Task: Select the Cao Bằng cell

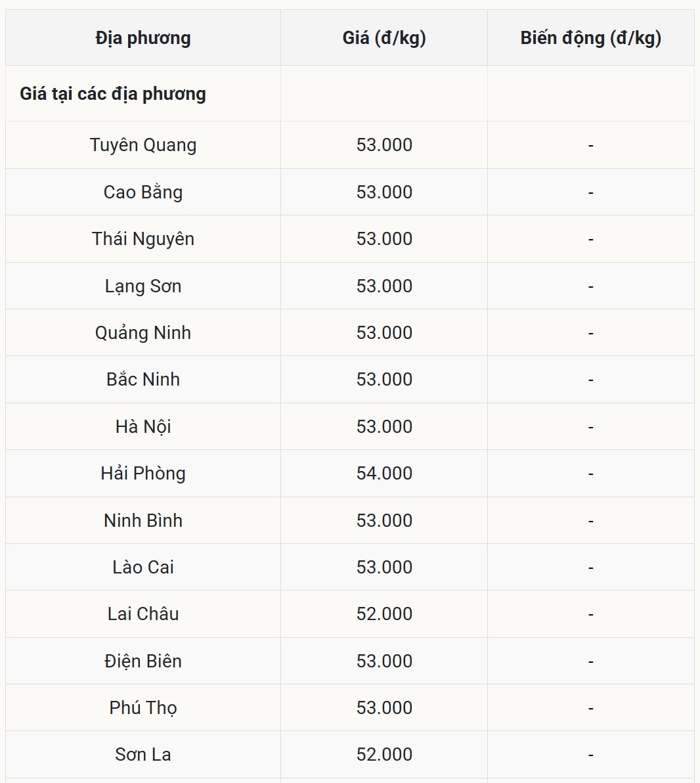Action: point(143,192)
